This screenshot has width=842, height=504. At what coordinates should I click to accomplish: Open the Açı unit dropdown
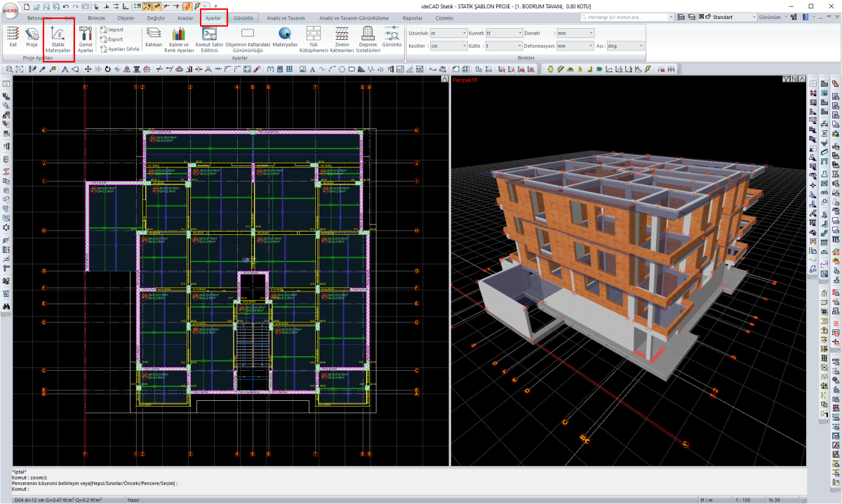pyautogui.click(x=641, y=46)
